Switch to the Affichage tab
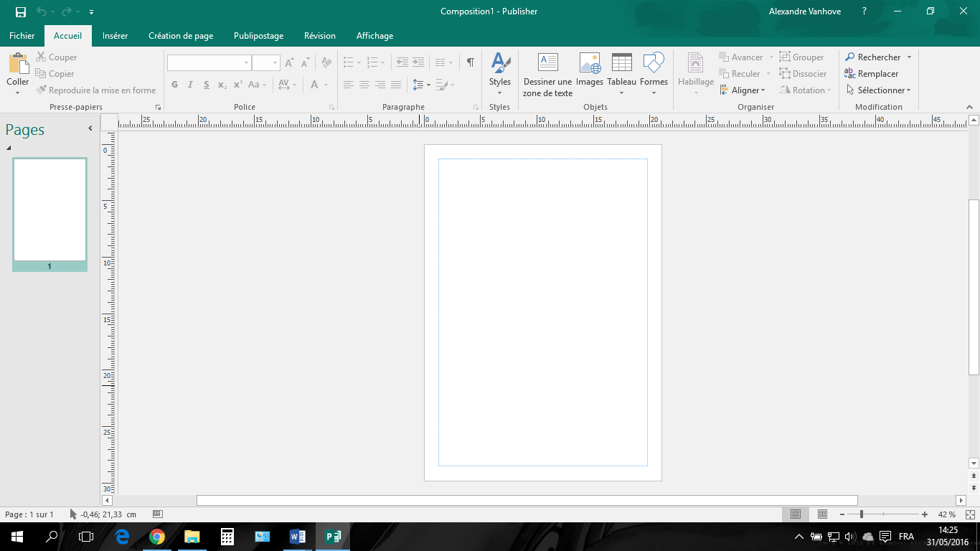Viewport: 980px width, 551px height. [374, 36]
